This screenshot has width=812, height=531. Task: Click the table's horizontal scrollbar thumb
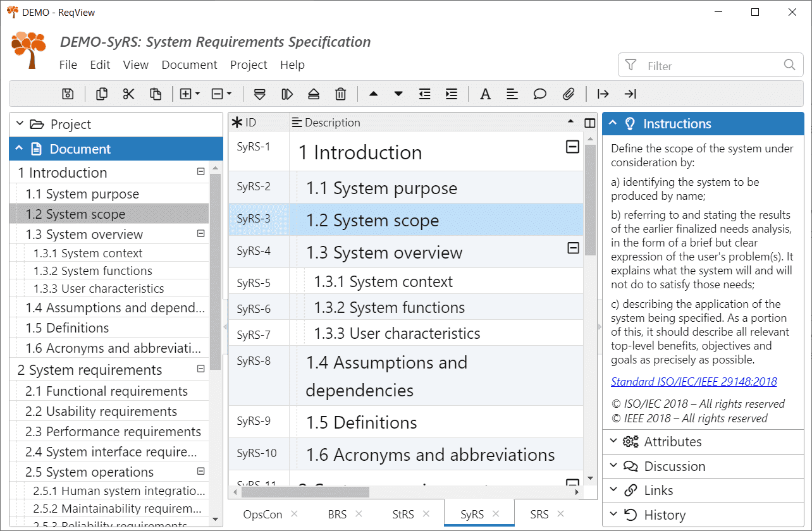(x=305, y=492)
